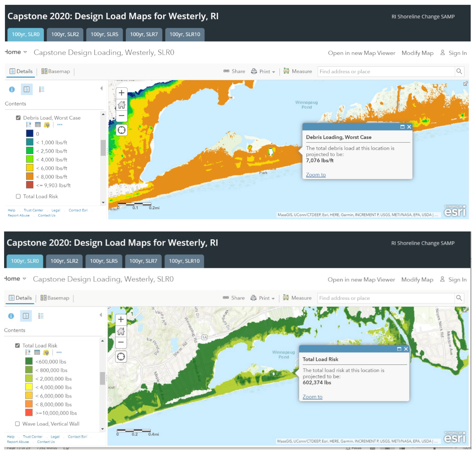Click the About info icon in lower panel
This screenshot has width=476, height=454.
coord(11,316)
